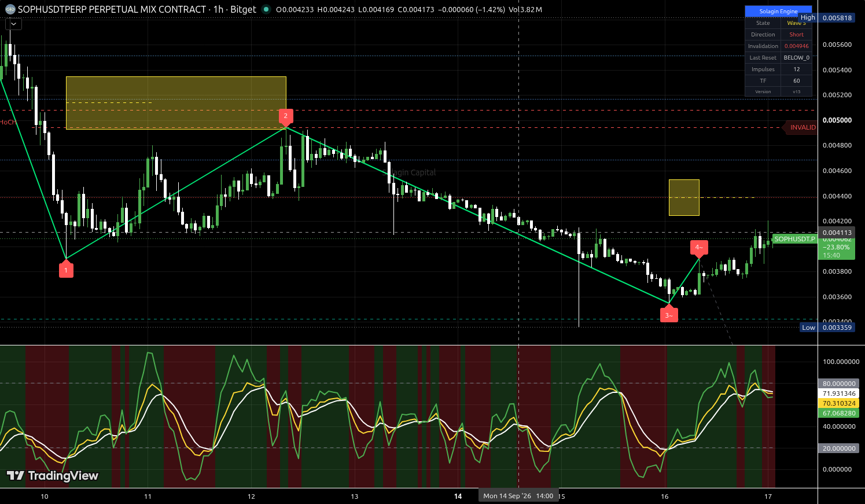Viewport: 865px width, 504px height.
Task: Collapse the indicator legend with the chevron
Action: pyautogui.click(x=13, y=24)
